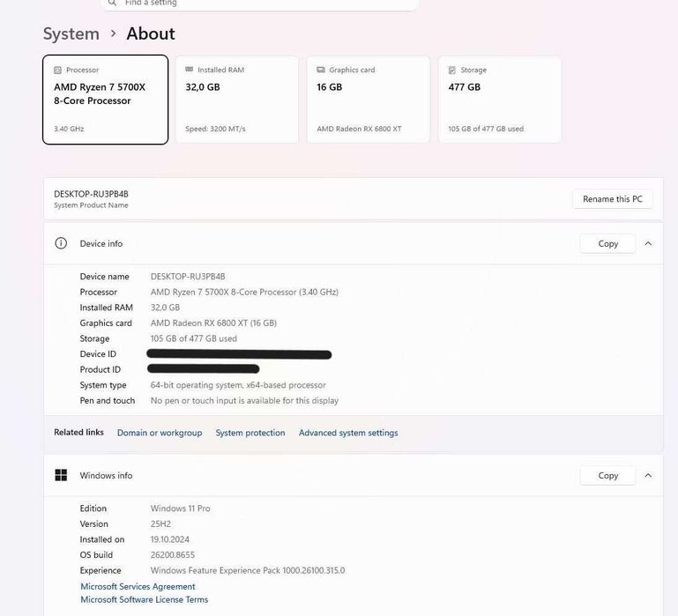Open System protection link
The image size is (678, 616).
click(x=250, y=433)
